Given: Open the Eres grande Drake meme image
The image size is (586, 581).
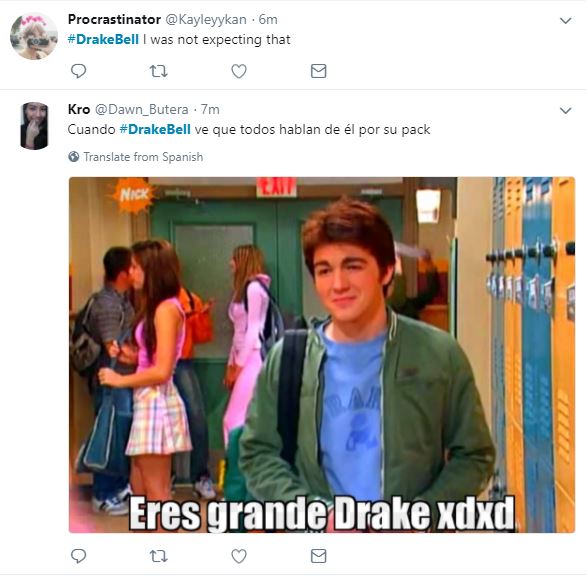Looking at the screenshot, I should click(x=322, y=355).
